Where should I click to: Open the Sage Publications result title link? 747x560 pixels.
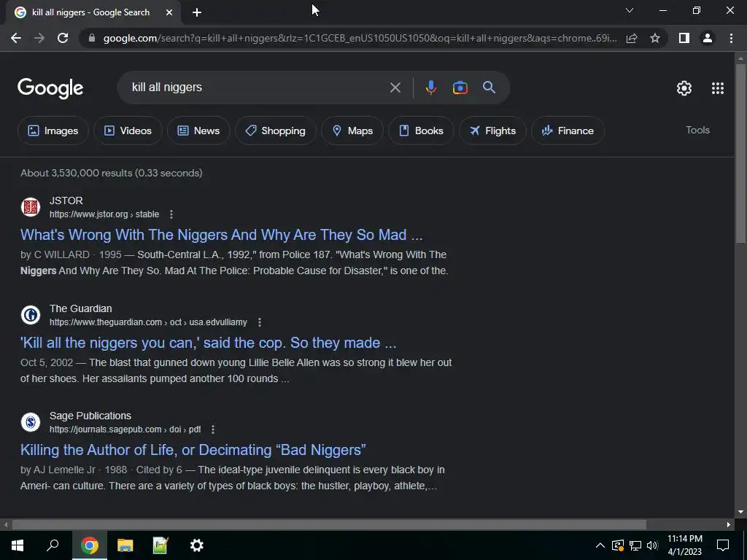[193, 450]
